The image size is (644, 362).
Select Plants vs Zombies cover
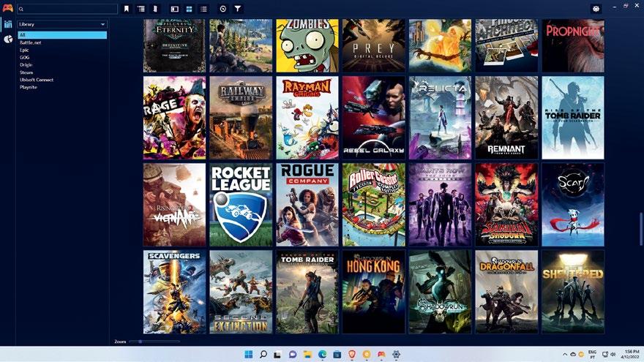click(x=307, y=45)
